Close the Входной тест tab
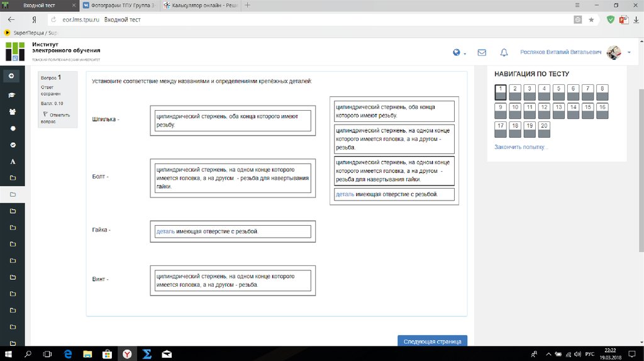The height and width of the screenshot is (361, 644). (x=74, y=5)
